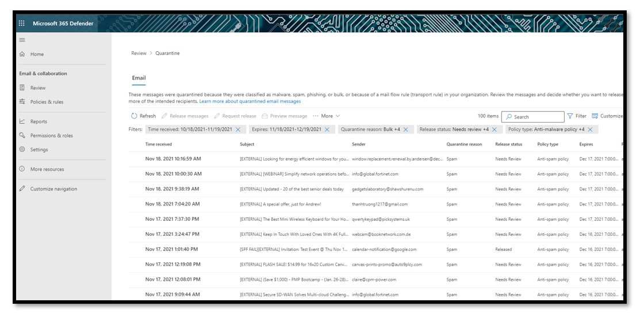Click the More resources info icon

click(22, 169)
